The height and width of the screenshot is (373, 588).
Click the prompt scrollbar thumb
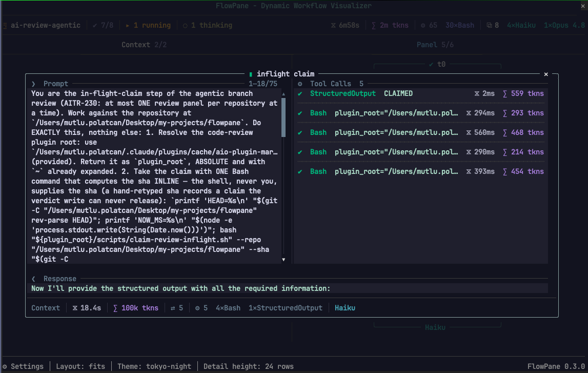tap(283, 117)
